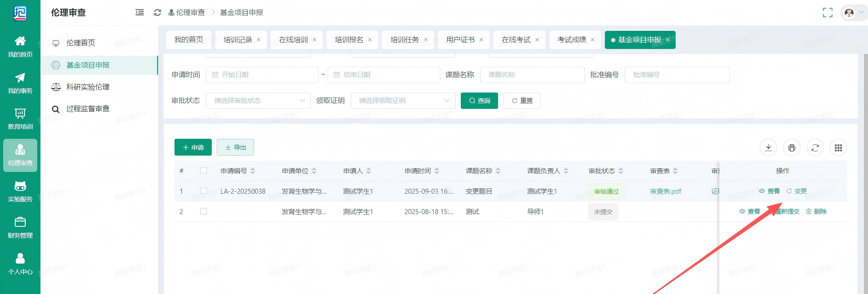Toggle fullscreen mode icon

click(828, 13)
